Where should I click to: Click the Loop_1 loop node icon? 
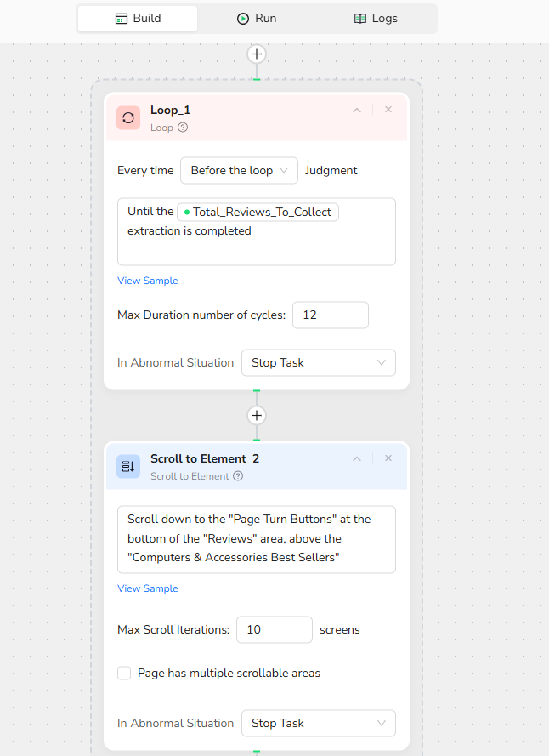click(128, 117)
